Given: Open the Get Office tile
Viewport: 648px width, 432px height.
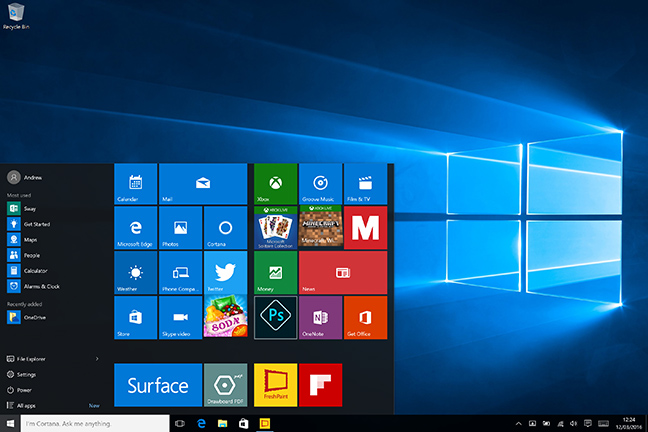Looking at the screenshot, I should (365, 317).
